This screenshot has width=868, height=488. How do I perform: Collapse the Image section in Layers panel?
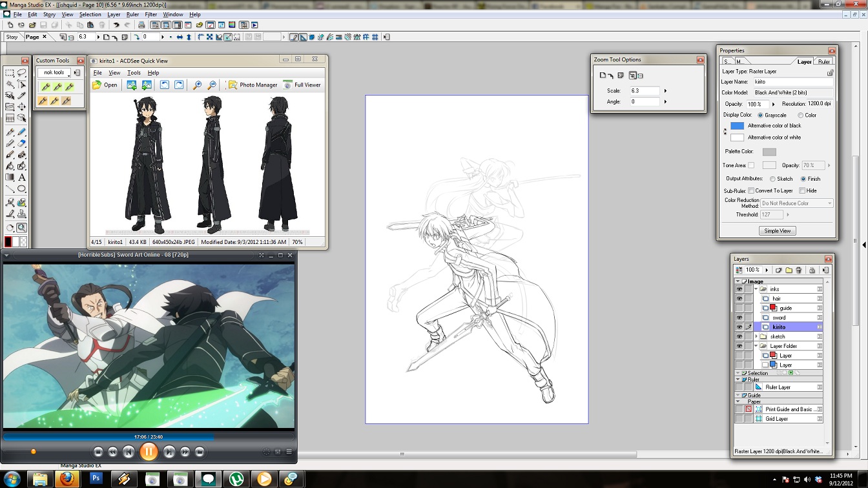click(x=738, y=281)
